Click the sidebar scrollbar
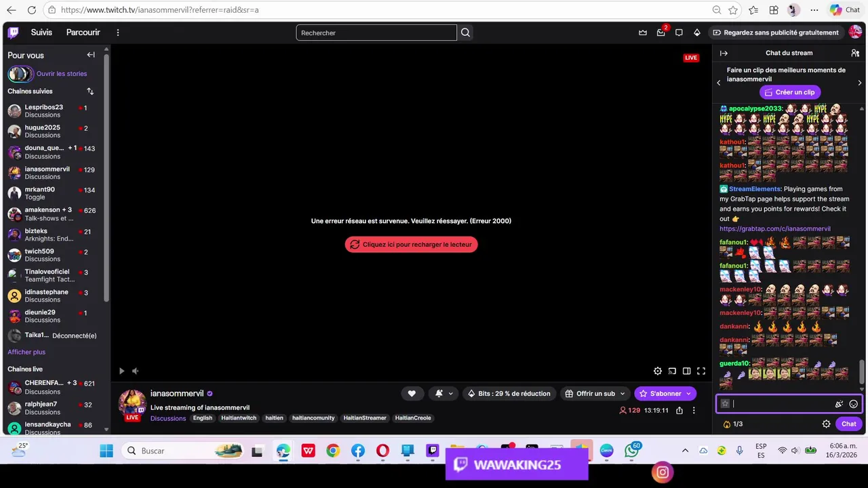The image size is (868, 488). (106, 176)
